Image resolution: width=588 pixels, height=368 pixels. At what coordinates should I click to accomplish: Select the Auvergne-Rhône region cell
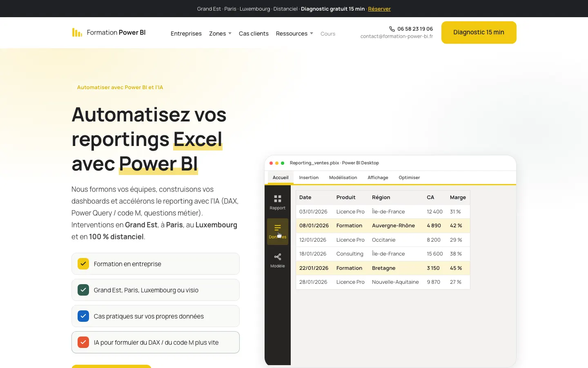[x=393, y=225]
